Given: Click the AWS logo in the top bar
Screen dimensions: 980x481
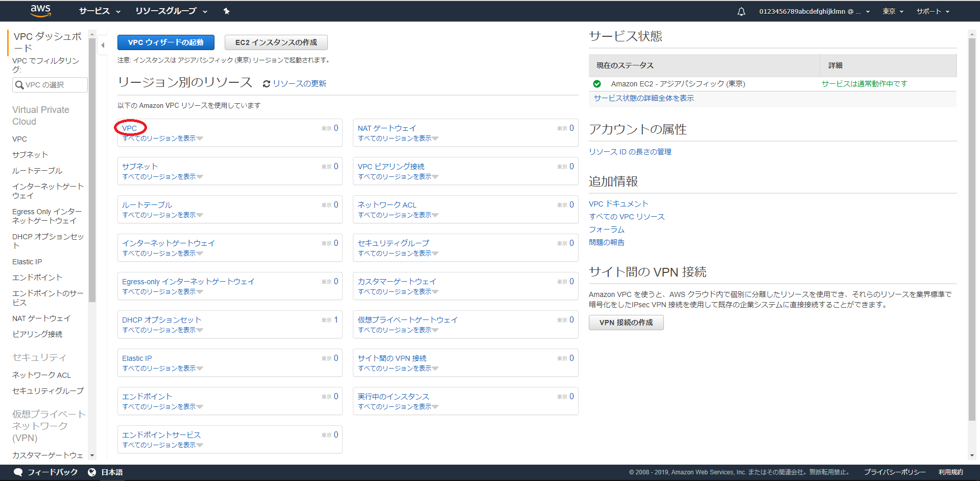Looking at the screenshot, I should pos(40,11).
